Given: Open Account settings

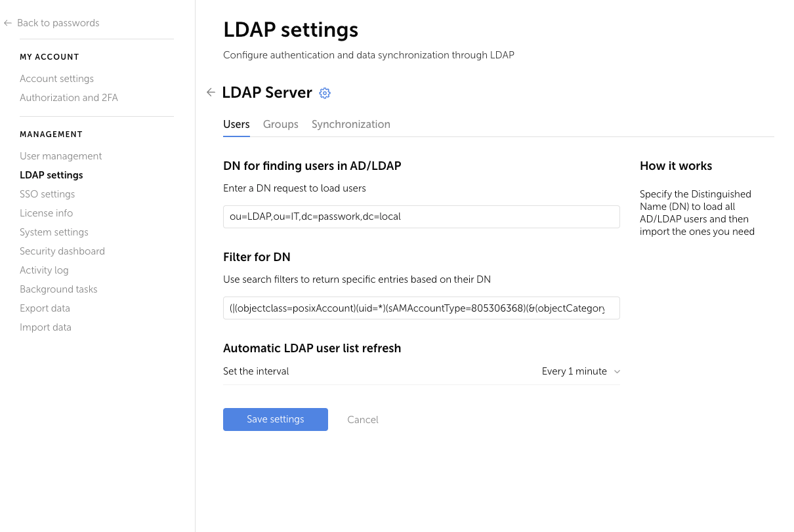Looking at the screenshot, I should (x=56, y=78).
